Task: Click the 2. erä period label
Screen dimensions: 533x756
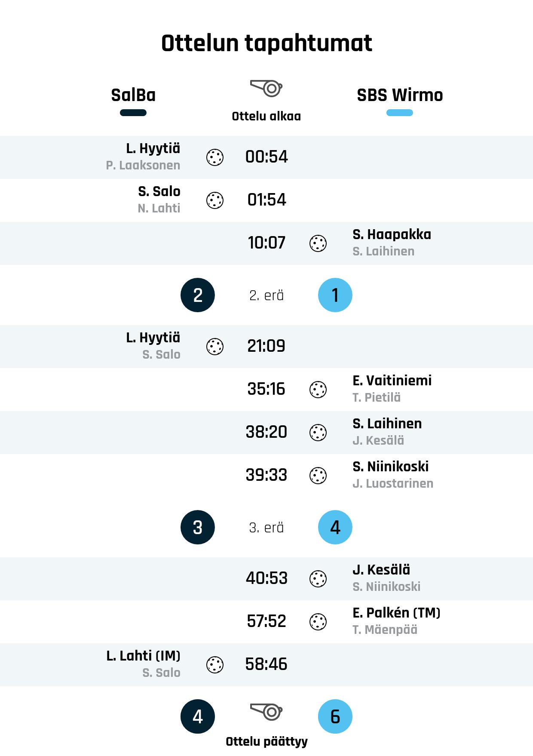Action: coord(266,295)
